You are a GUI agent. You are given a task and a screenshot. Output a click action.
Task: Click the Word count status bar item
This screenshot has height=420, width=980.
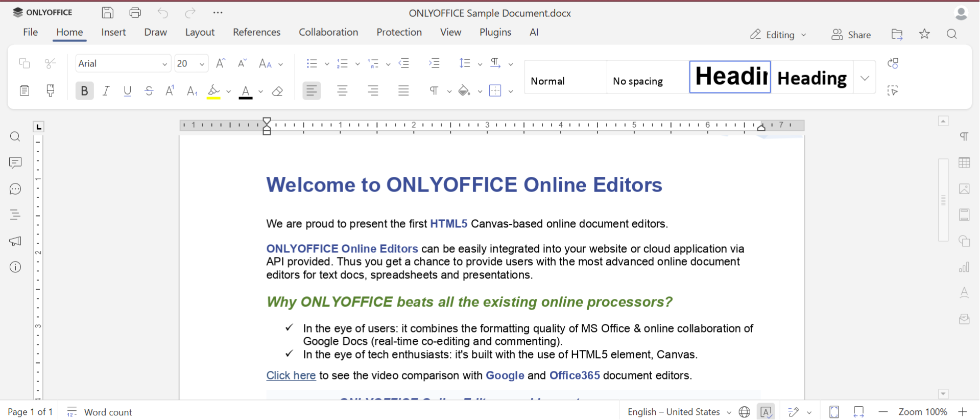(x=100, y=412)
